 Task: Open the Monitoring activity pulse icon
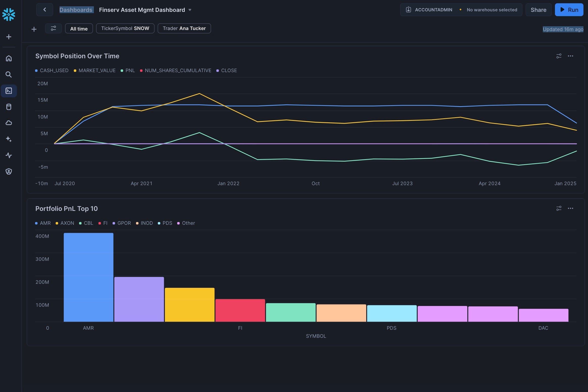point(9,155)
